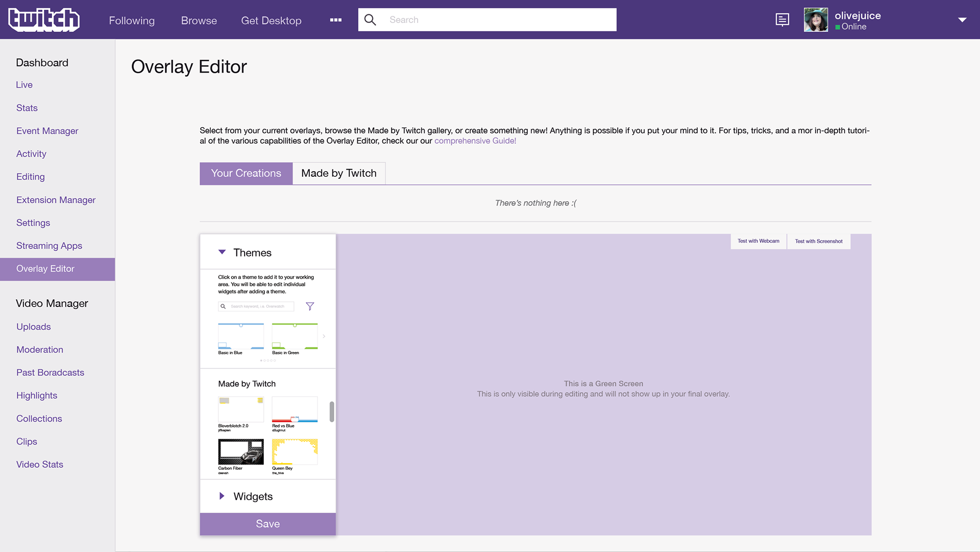Image resolution: width=980 pixels, height=552 pixels.
Task: Click the Dashboard sidebar heading
Action: (42, 63)
